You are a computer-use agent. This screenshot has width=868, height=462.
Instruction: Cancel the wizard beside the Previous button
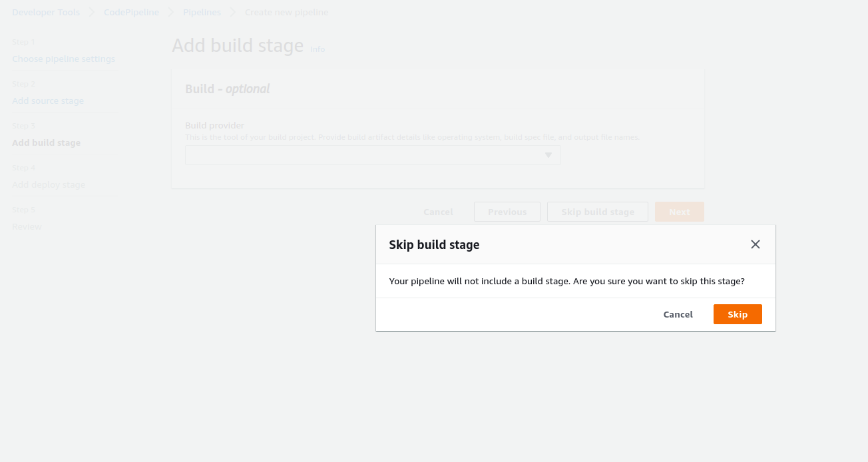click(x=438, y=212)
